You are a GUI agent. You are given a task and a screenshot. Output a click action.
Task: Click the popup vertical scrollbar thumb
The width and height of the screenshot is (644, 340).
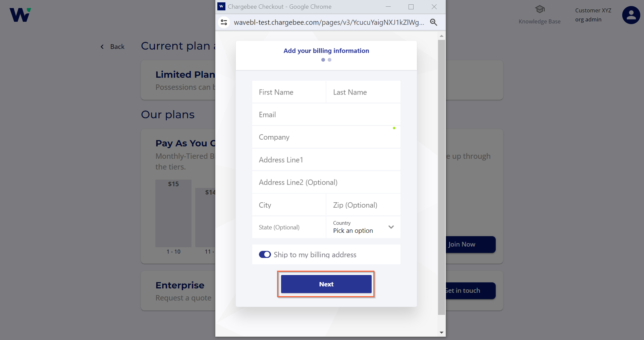coord(441,178)
